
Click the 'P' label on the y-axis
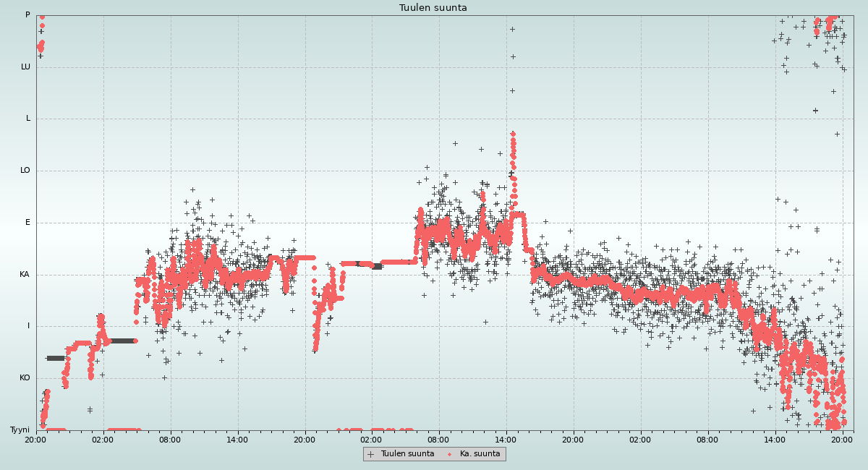27,15
